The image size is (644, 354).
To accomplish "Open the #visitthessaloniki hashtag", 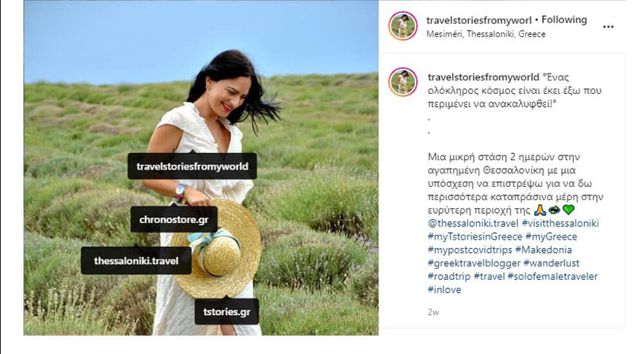I will [x=560, y=223].
